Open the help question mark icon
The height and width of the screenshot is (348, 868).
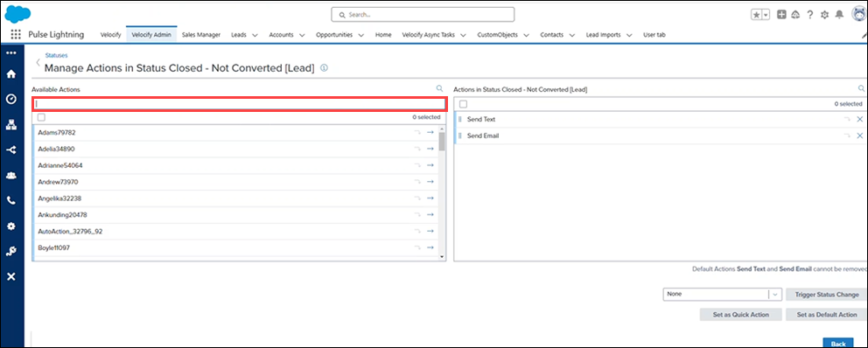[x=810, y=15]
